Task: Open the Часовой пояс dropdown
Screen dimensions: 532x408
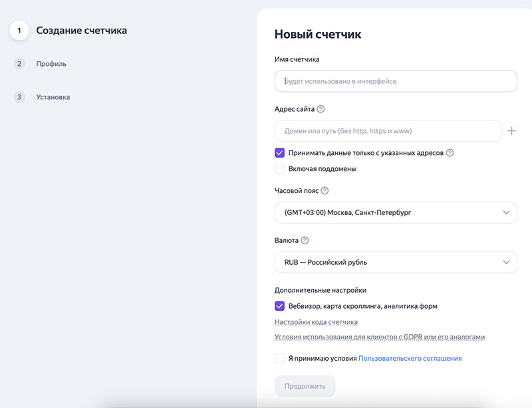Action: 396,213
